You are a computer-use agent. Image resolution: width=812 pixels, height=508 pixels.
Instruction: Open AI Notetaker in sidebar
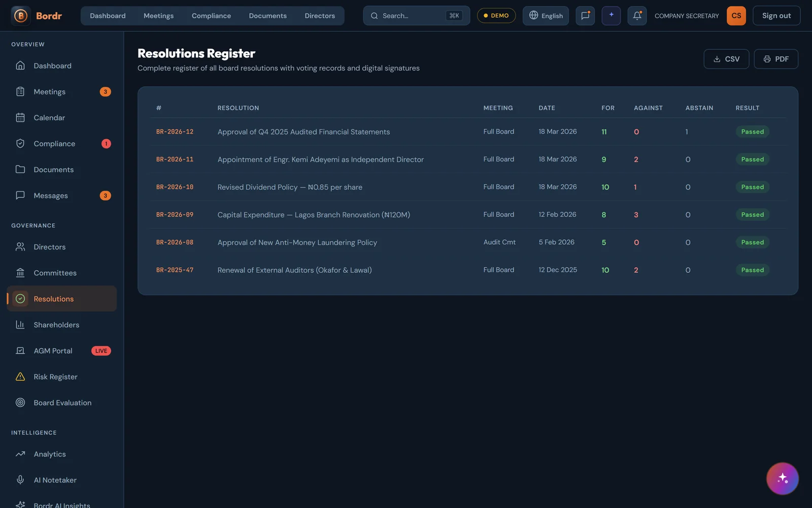[x=61, y=480]
